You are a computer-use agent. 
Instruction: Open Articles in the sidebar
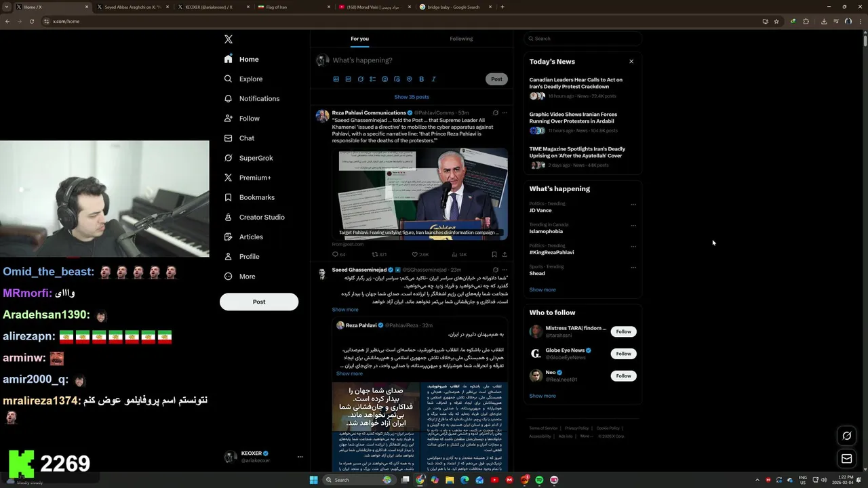coord(243,237)
